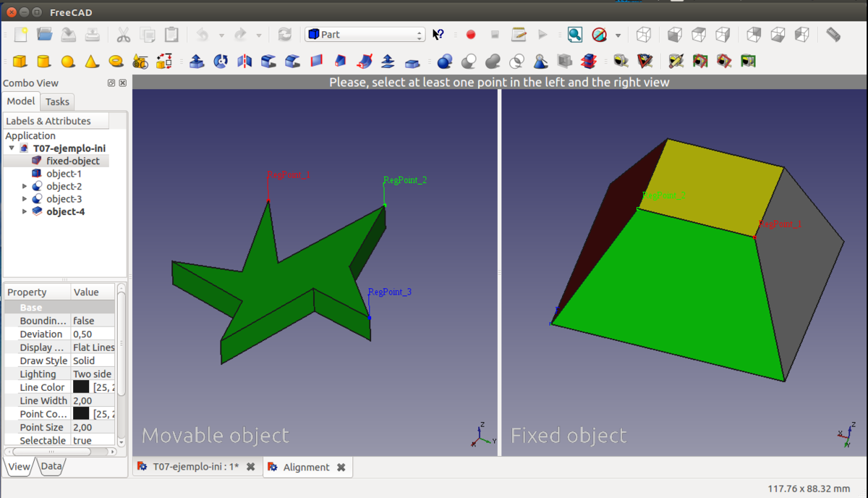Open the What's This help pointer
The height and width of the screenshot is (498, 868).
438,34
